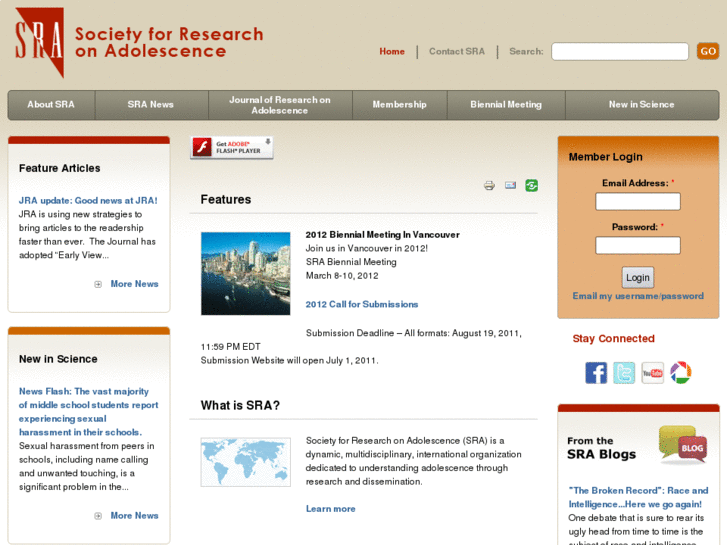Screen dimensions: 727x545
Task: Click the Get Adobe Flash Player badge
Action: 232,148
